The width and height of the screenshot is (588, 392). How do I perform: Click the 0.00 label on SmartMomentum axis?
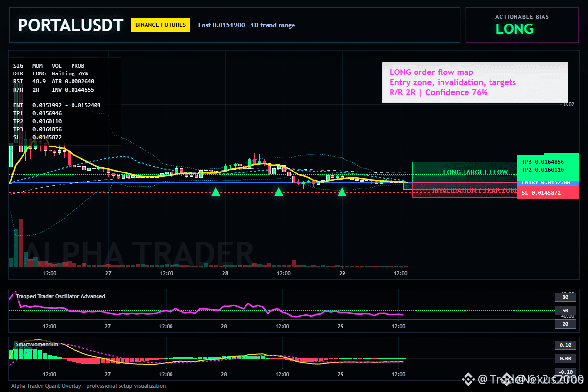(565, 359)
